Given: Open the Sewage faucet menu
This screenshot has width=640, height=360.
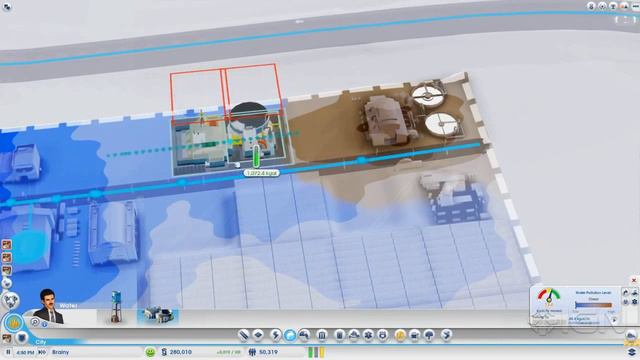Looking at the screenshot, I should click(x=304, y=335).
